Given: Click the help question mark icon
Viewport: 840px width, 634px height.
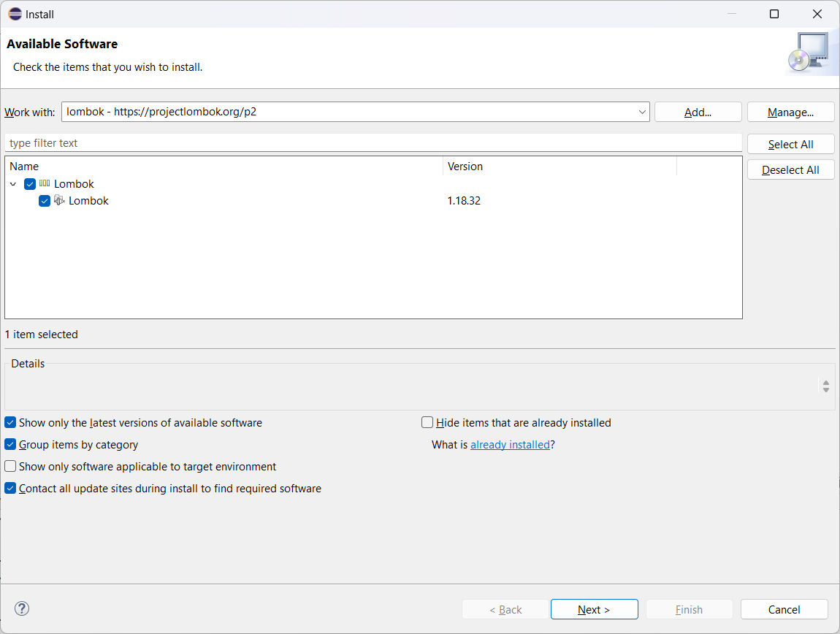Looking at the screenshot, I should tap(22, 608).
